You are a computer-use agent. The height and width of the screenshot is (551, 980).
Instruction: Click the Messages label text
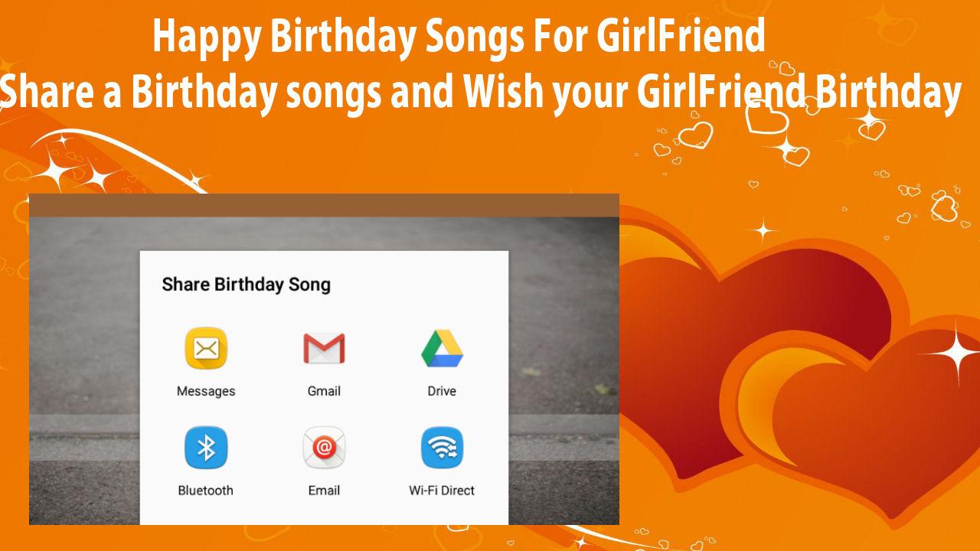point(206,391)
